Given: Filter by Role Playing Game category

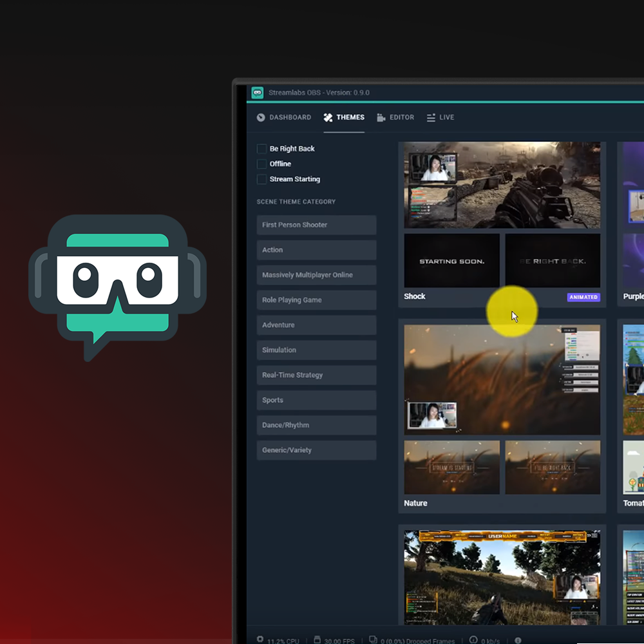Looking at the screenshot, I should [x=316, y=300].
